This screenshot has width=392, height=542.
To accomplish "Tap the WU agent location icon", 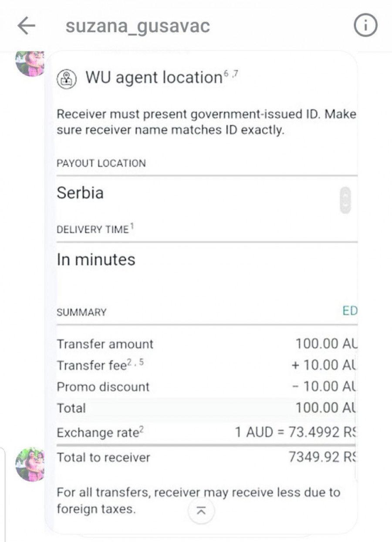I will tap(67, 79).
